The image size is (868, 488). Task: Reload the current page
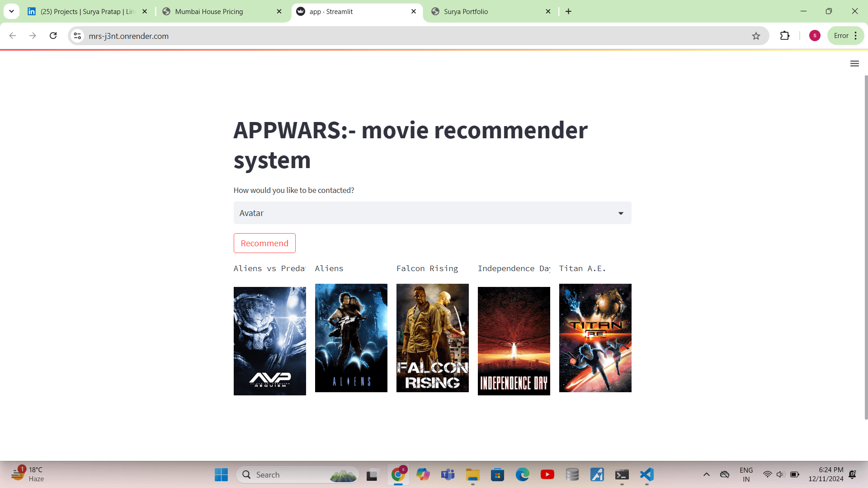[53, 36]
